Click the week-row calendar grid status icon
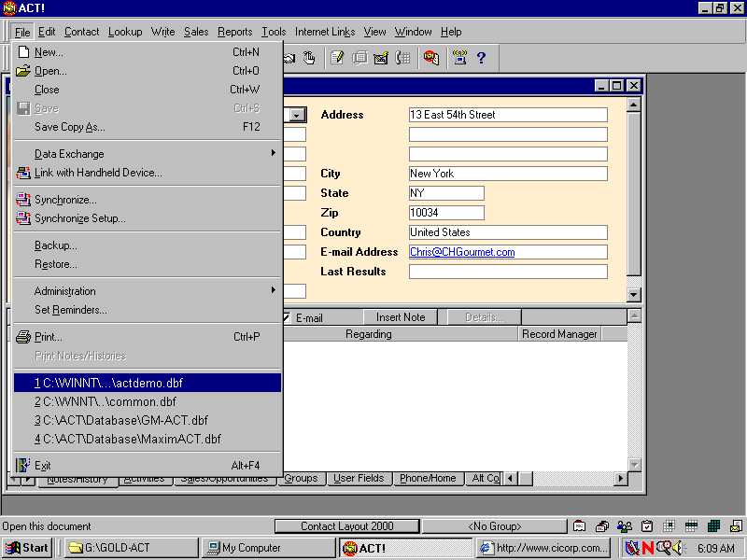747x560 pixels. 691,525
